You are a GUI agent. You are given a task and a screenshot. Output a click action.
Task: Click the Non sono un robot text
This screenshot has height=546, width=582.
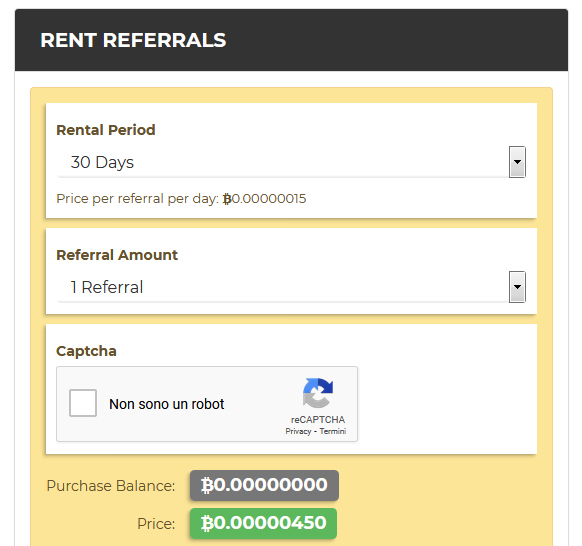(167, 404)
